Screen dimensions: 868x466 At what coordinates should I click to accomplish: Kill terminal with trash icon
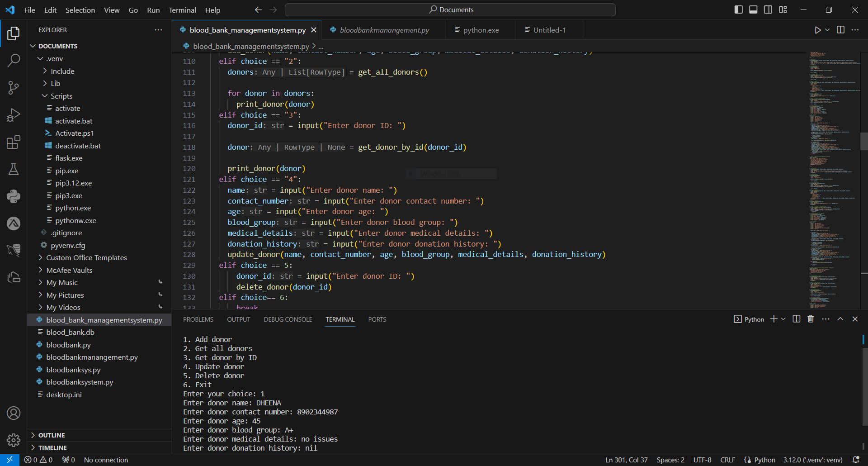coord(811,319)
